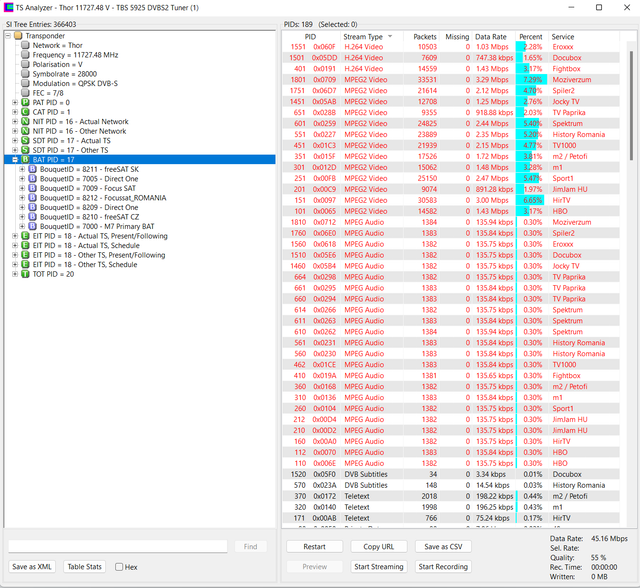Click the Start Recording button
The width and height of the screenshot is (640, 588).
443,567
